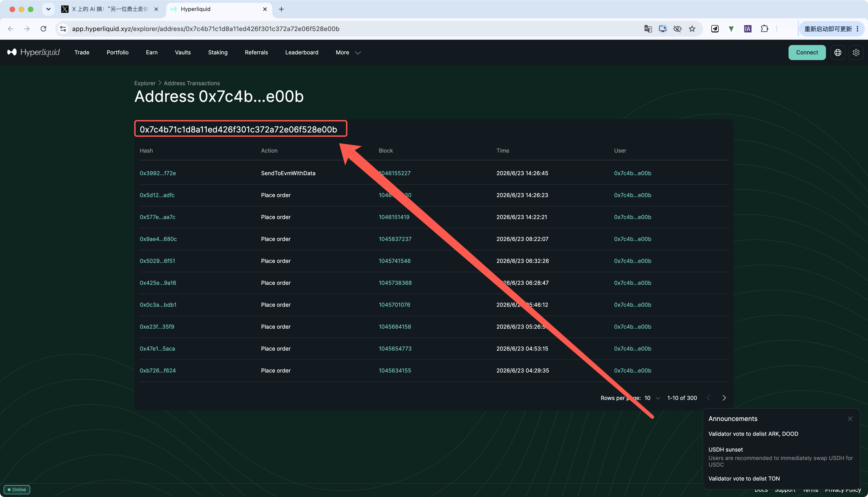
Task: Go to previous page of transactions
Action: click(708, 398)
